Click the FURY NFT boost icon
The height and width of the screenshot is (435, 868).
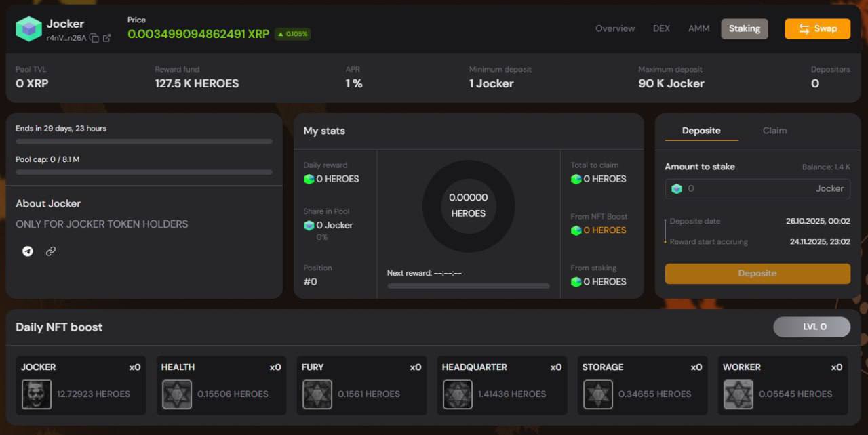pyautogui.click(x=317, y=394)
